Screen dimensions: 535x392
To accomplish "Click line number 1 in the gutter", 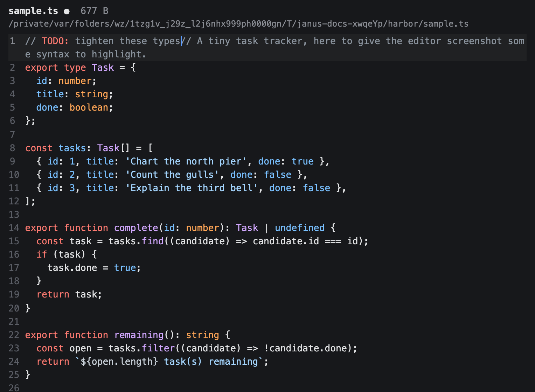I will tap(13, 41).
